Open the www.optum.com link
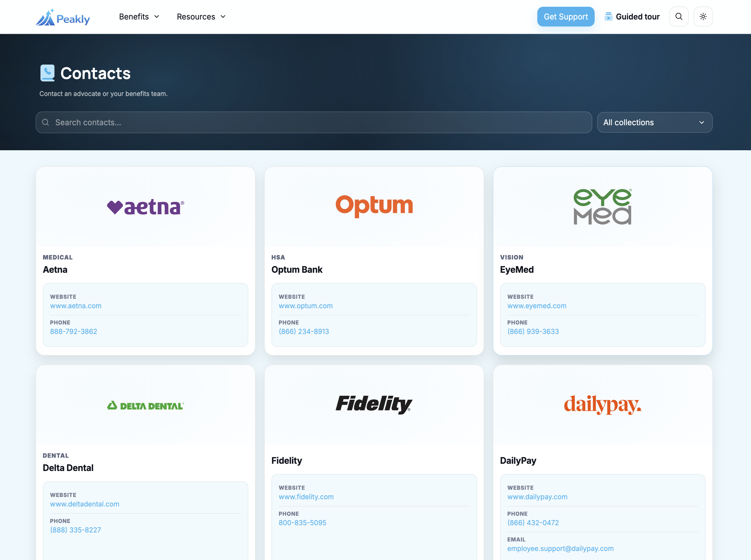The width and height of the screenshot is (751, 560). pyautogui.click(x=306, y=306)
